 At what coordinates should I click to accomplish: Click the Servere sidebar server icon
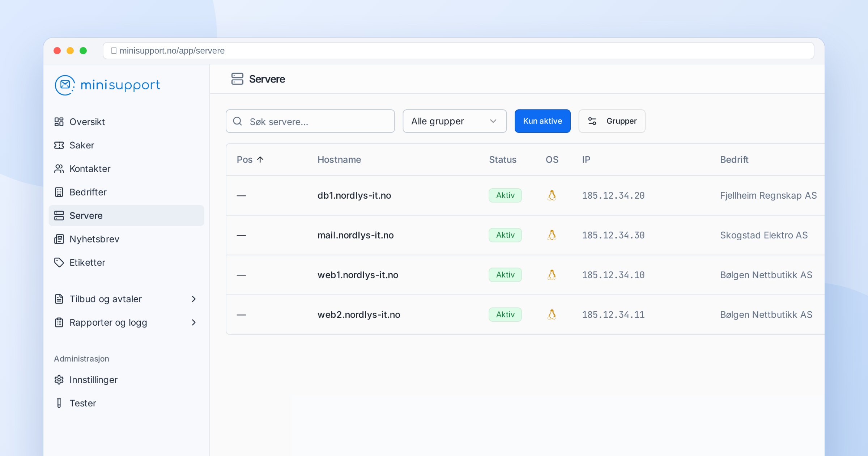tap(59, 216)
